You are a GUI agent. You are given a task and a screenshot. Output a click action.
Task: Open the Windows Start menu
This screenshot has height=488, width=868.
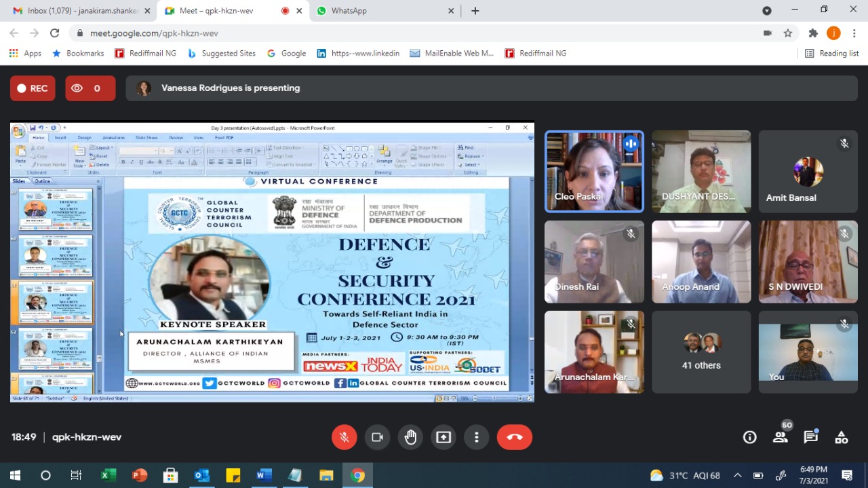pyautogui.click(x=15, y=475)
